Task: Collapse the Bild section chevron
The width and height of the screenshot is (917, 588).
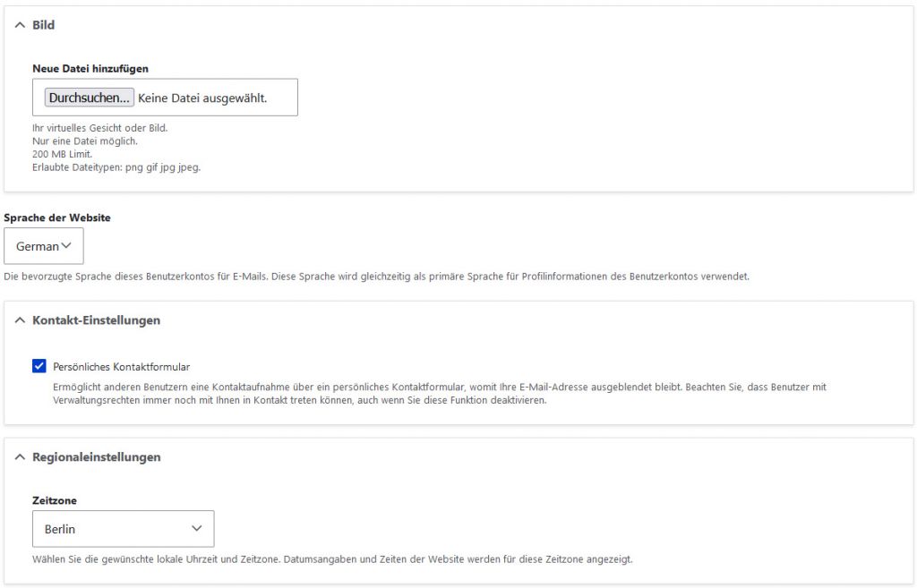Action: [x=20, y=25]
